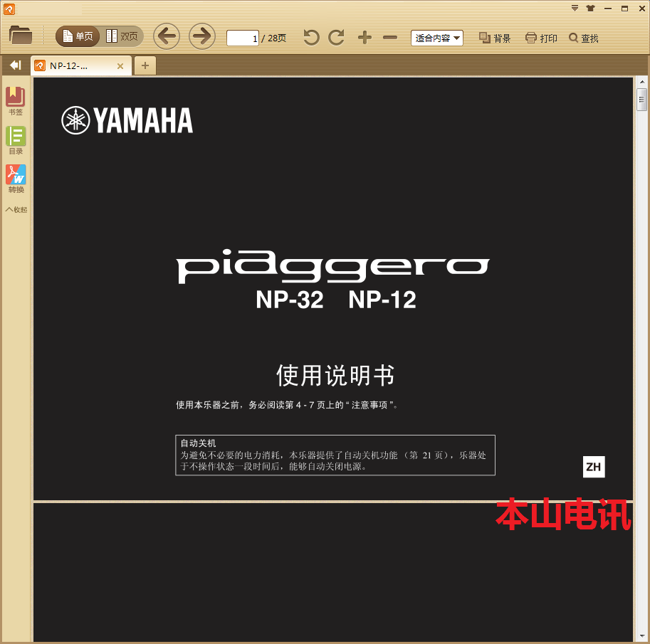
Task: Switch to single page (单页) view
Action: click(x=78, y=36)
